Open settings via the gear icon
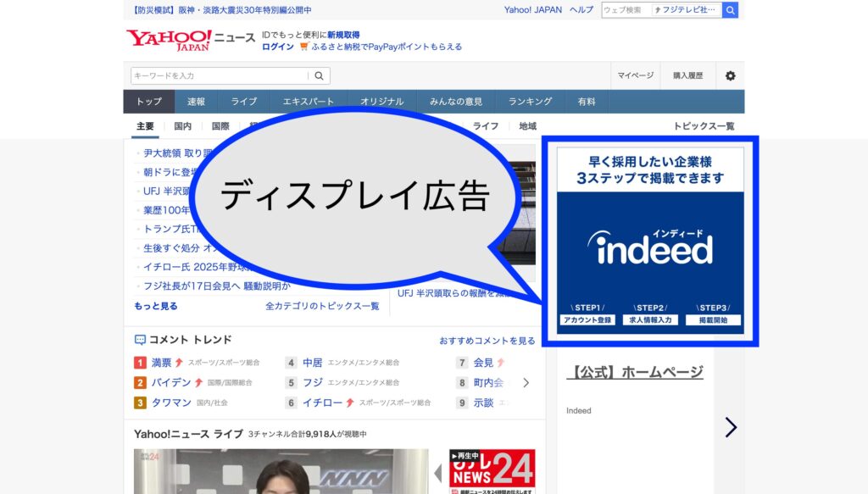Screen dimensions: 868x494 pos(730,75)
